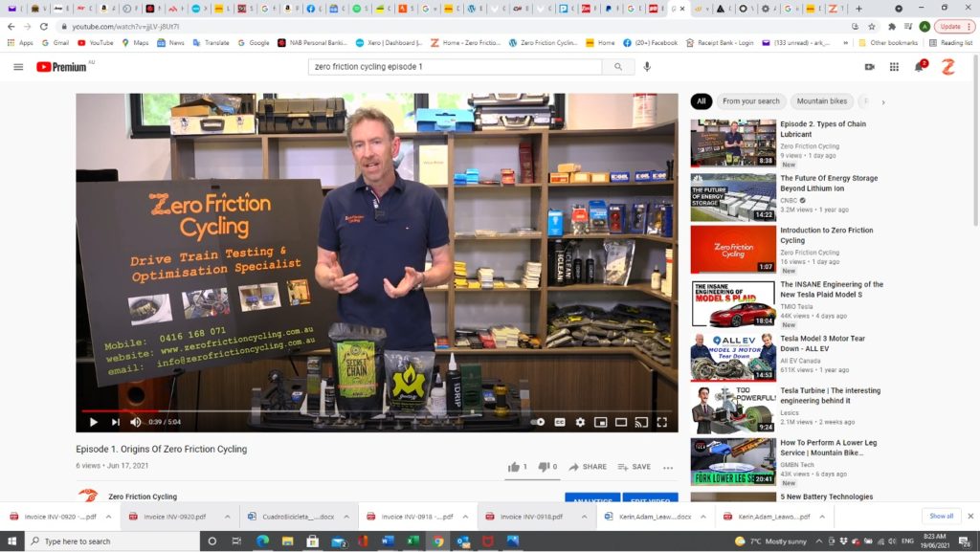
Task: Bookmark this page with the star icon
Action: [872, 26]
